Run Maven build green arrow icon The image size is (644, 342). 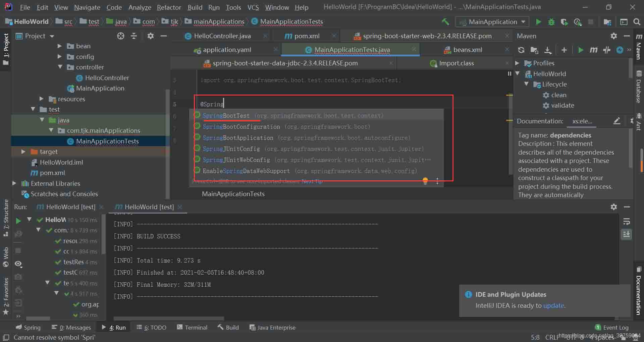click(581, 50)
